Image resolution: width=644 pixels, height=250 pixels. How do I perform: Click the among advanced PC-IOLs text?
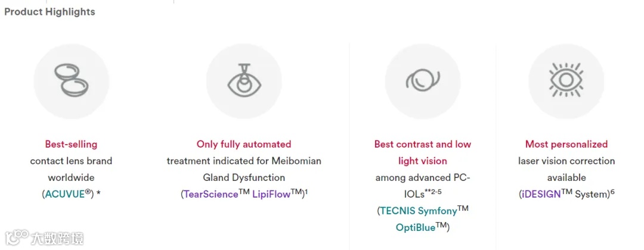pyautogui.click(x=423, y=186)
